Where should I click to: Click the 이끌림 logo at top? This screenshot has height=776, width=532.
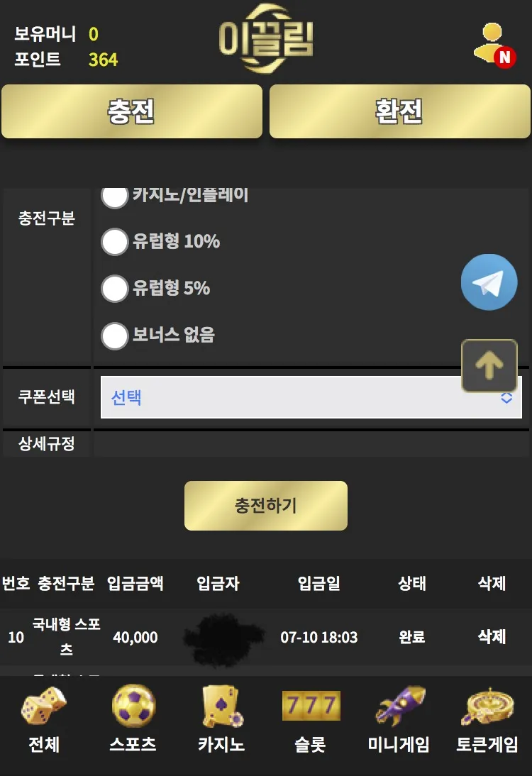266,38
